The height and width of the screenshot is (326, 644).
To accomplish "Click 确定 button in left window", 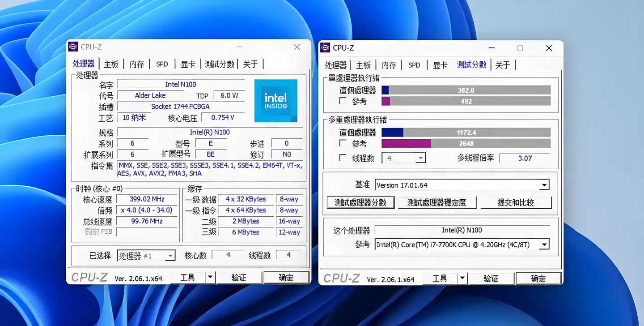I will pos(286,278).
